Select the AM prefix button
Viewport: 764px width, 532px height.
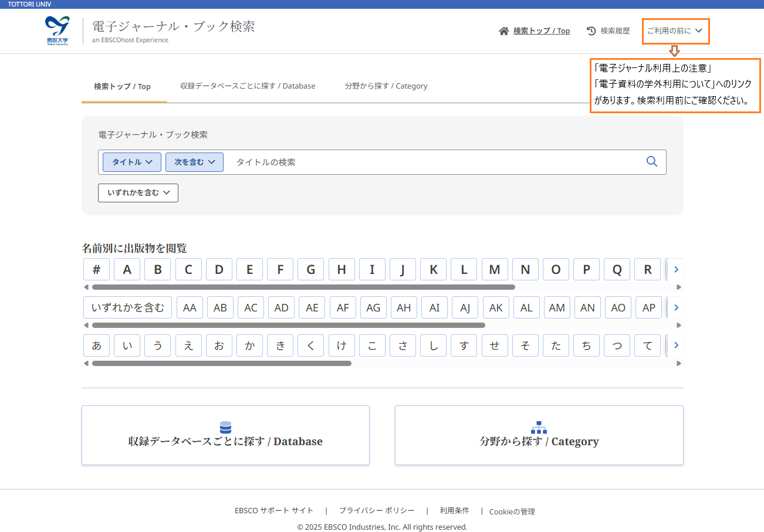(557, 307)
